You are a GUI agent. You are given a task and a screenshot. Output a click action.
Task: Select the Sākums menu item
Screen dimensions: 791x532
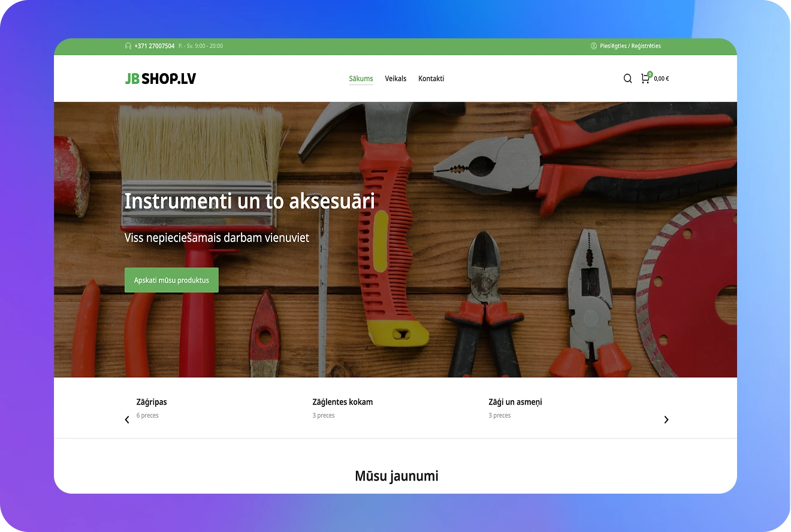coord(361,78)
